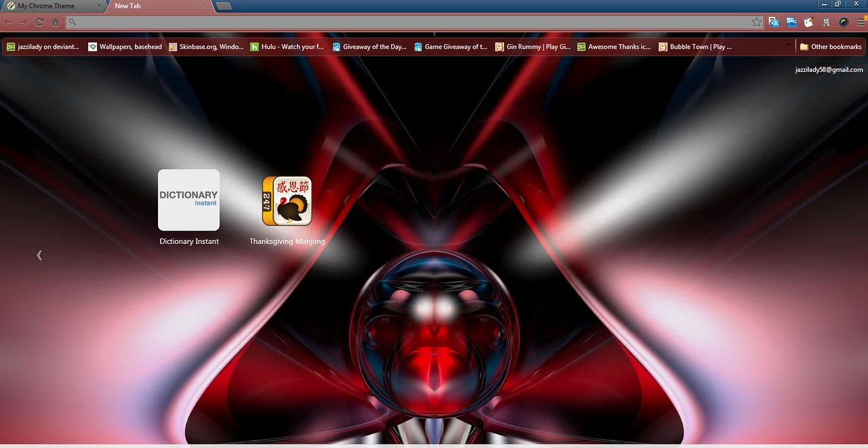Image resolution: width=868 pixels, height=448 pixels.
Task: Open the ghost extension icon
Action: tap(826, 22)
